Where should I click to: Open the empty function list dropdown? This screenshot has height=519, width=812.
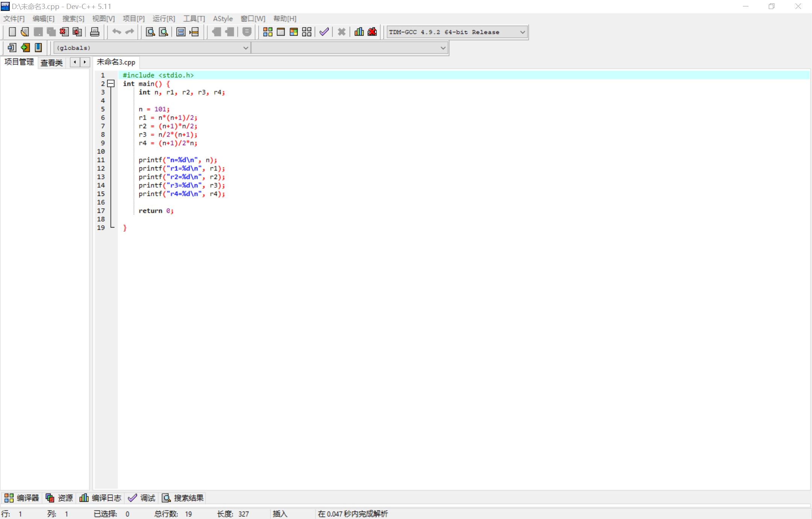[x=443, y=48]
